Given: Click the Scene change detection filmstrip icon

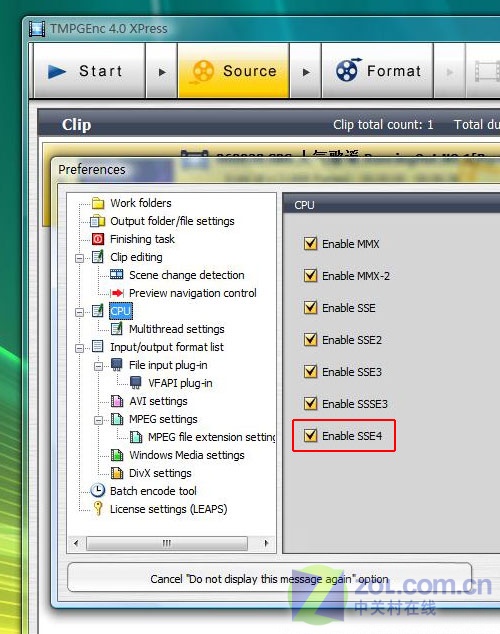Looking at the screenshot, I should [x=117, y=275].
